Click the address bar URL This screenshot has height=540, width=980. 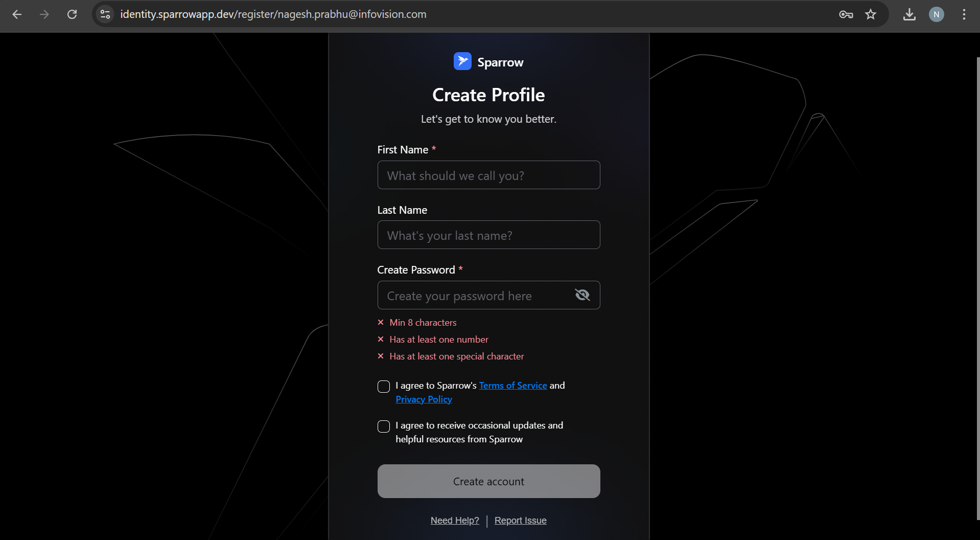tap(273, 14)
